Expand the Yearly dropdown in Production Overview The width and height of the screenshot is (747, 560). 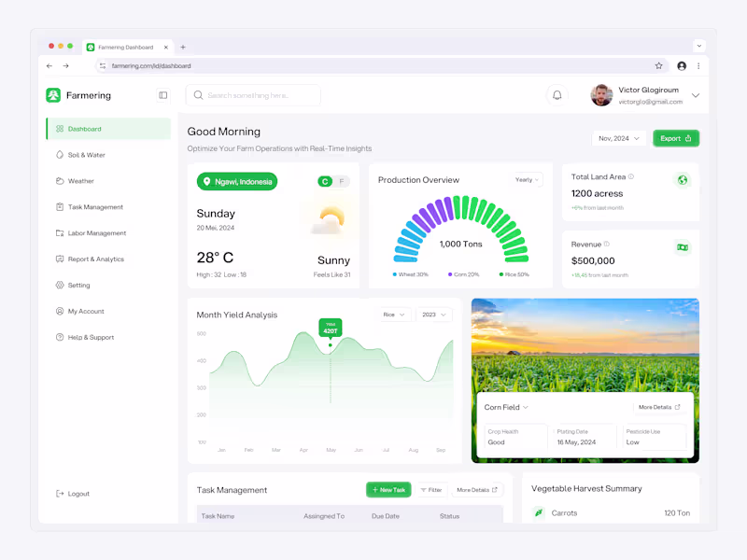click(x=527, y=179)
